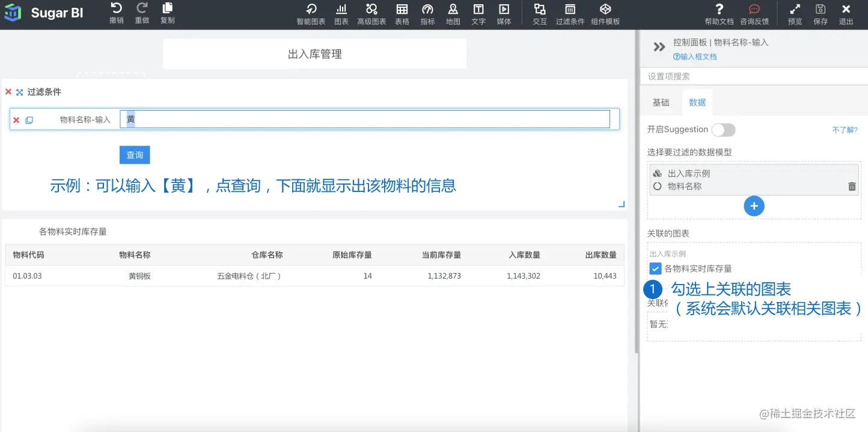
Task: Click the 各物料实时库存量 table title
Action: tap(73, 232)
